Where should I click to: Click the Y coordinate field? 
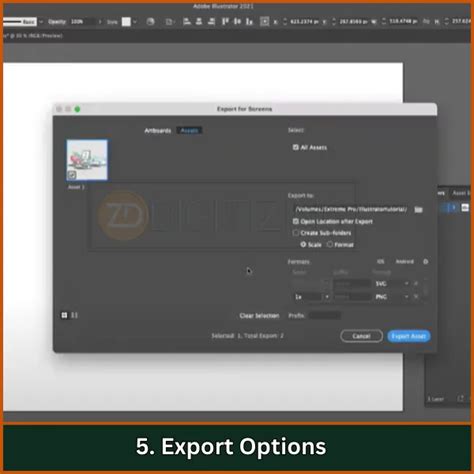point(353,22)
